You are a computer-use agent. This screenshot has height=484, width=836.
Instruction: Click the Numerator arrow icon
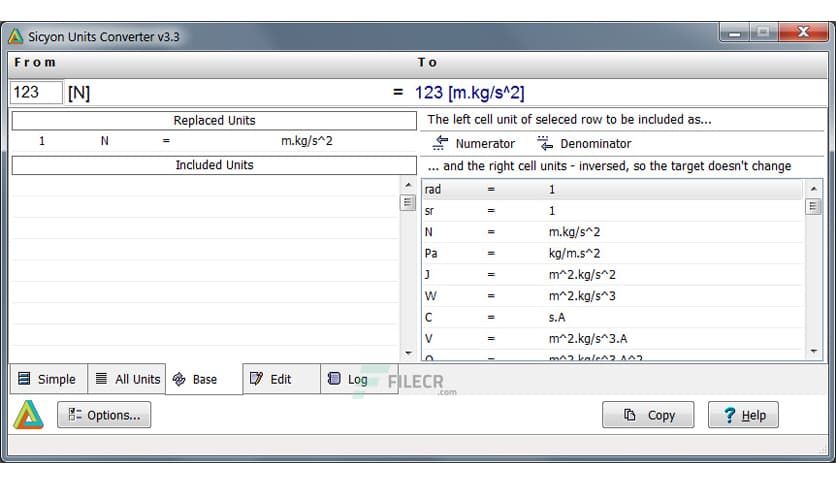click(x=440, y=143)
